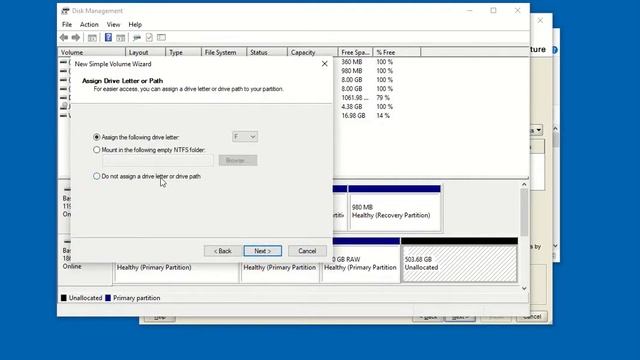The image size is (640, 360).
Task: Close the New Simple Volume Wizard dialog
Action: (x=324, y=64)
